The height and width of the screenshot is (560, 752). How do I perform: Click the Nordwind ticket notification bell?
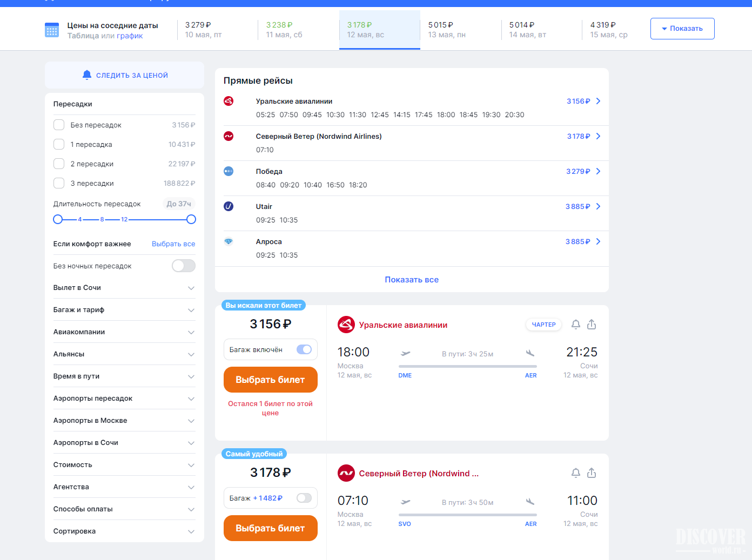pyautogui.click(x=576, y=473)
